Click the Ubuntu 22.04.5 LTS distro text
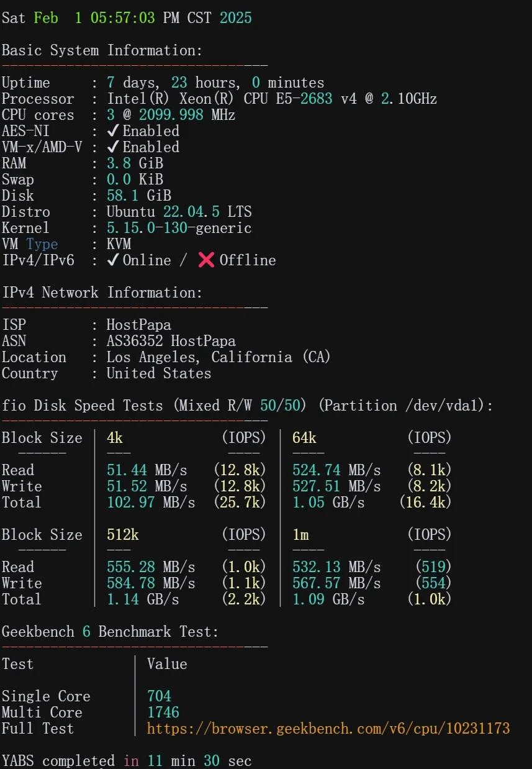 (x=179, y=212)
